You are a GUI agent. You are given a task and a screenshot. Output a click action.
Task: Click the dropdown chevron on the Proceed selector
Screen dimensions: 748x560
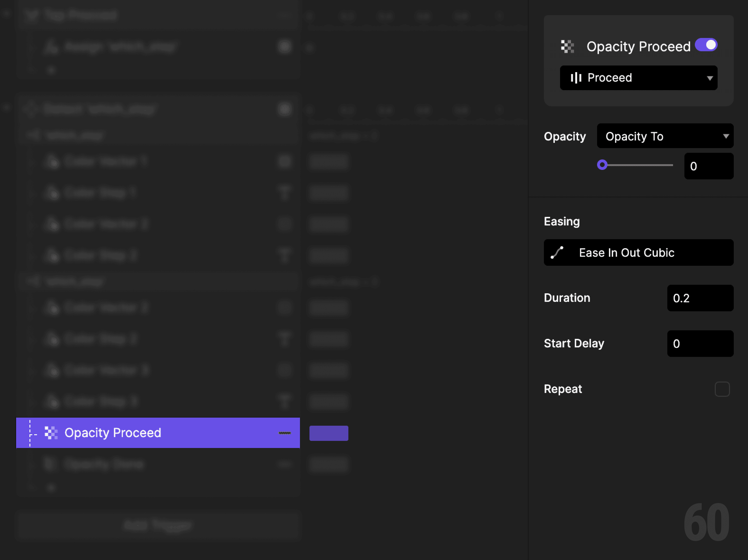coord(710,78)
